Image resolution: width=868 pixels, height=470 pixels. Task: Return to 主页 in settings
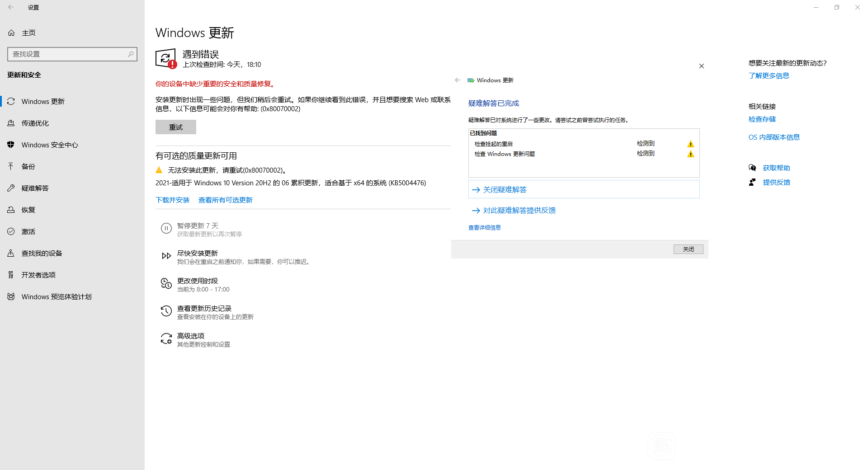[28, 33]
